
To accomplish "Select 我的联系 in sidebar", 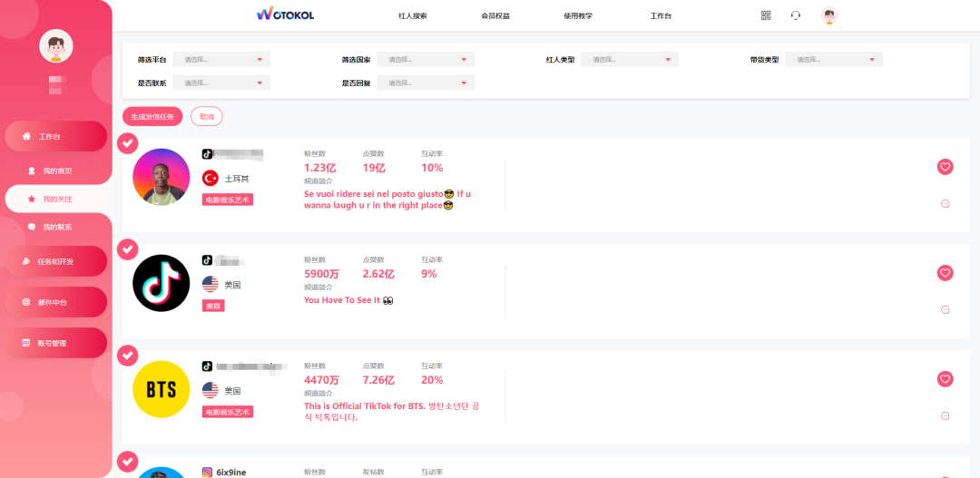I will coord(59,227).
